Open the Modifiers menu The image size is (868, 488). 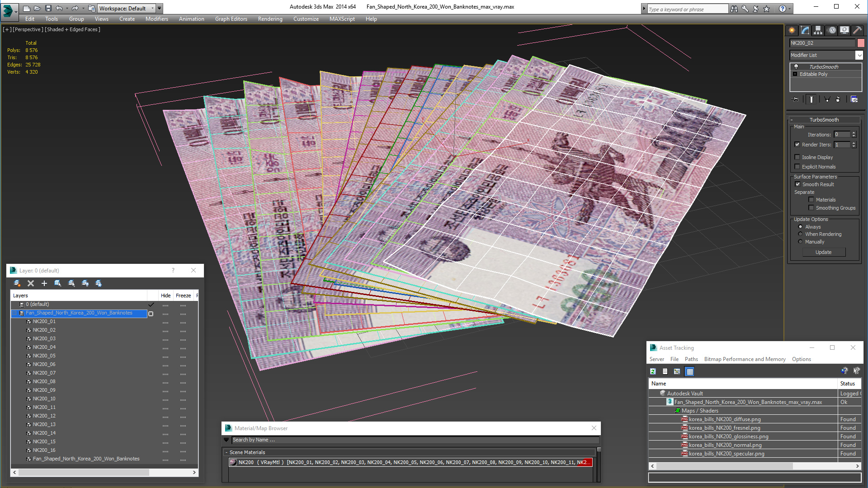coord(156,19)
